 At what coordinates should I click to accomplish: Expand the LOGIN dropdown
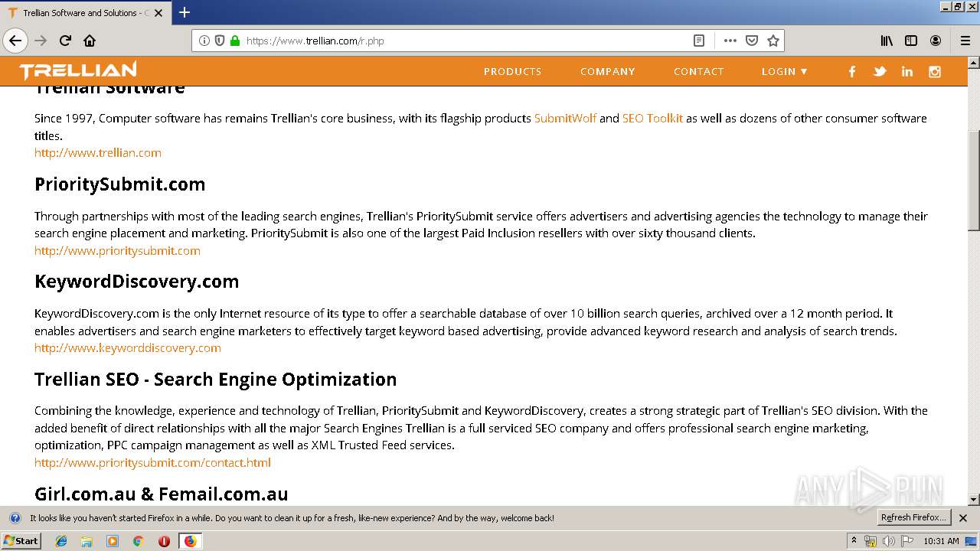coord(785,71)
